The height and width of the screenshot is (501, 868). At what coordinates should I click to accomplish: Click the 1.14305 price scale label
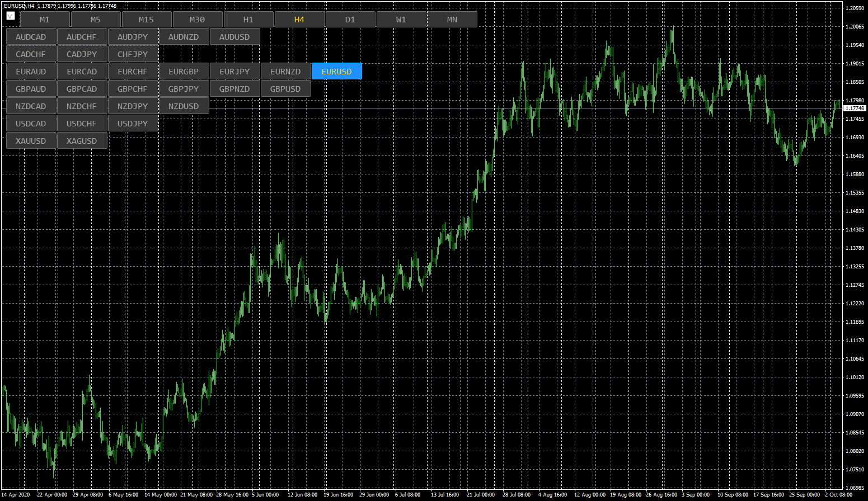click(x=856, y=230)
